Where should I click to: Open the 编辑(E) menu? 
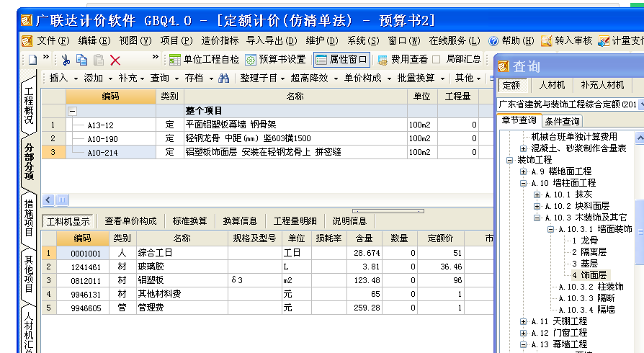pos(94,40)
